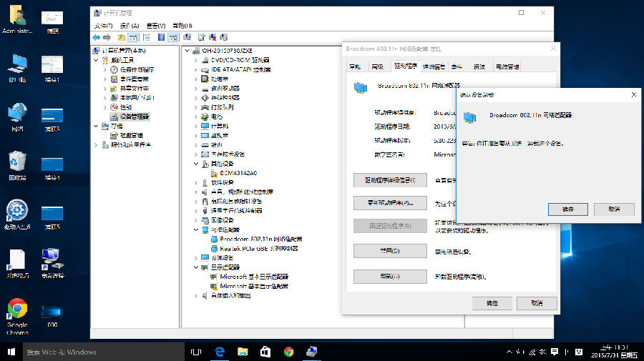This screenshot has width=644, height=361.
Task: Click the Disable (禁用) device button
Action: 390,251
